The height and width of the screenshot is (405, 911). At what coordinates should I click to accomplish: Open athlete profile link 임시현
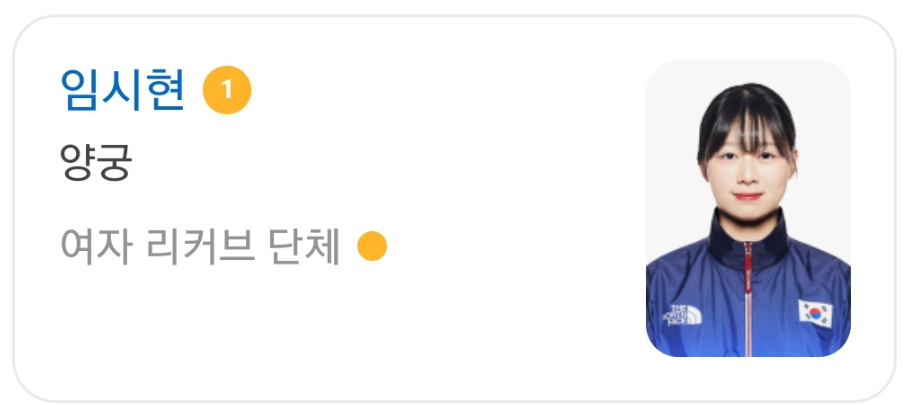123,90
